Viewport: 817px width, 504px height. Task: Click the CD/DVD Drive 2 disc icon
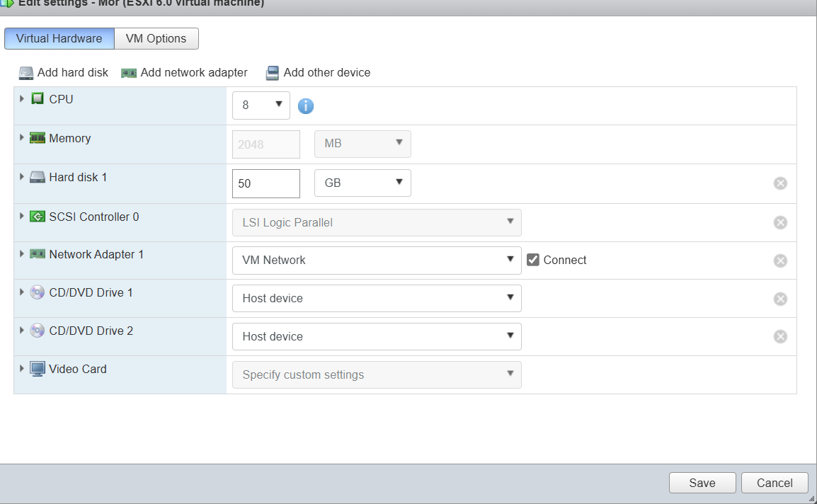37,331
